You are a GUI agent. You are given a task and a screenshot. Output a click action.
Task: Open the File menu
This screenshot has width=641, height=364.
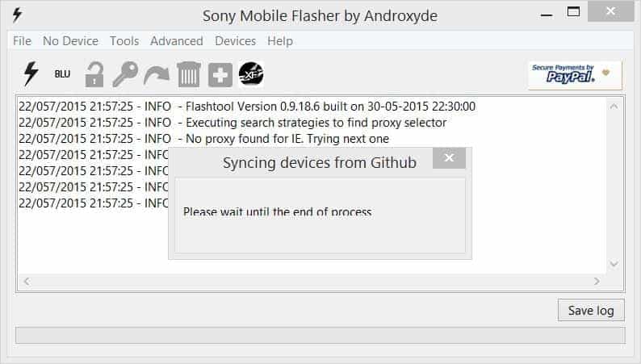click(x=22, y=41)
